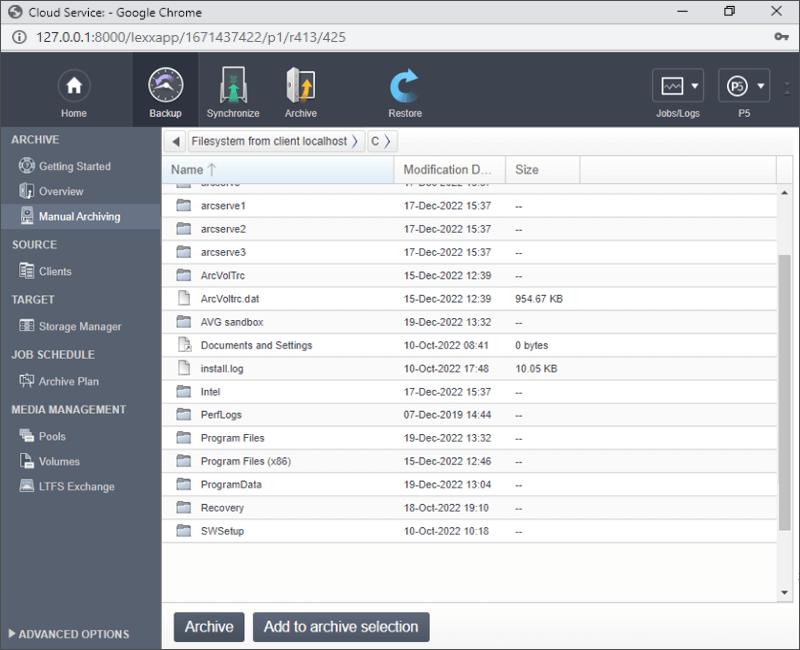Image resolution: width=800 pixels, height=650 pixels.
Task: Click the Archive Plan sidebar icon
Action: point(27,381)
